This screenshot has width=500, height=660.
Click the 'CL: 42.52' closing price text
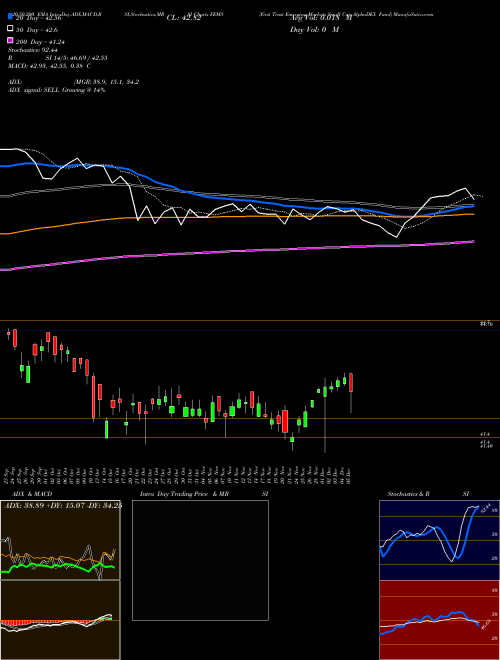[x=184, y=18]
